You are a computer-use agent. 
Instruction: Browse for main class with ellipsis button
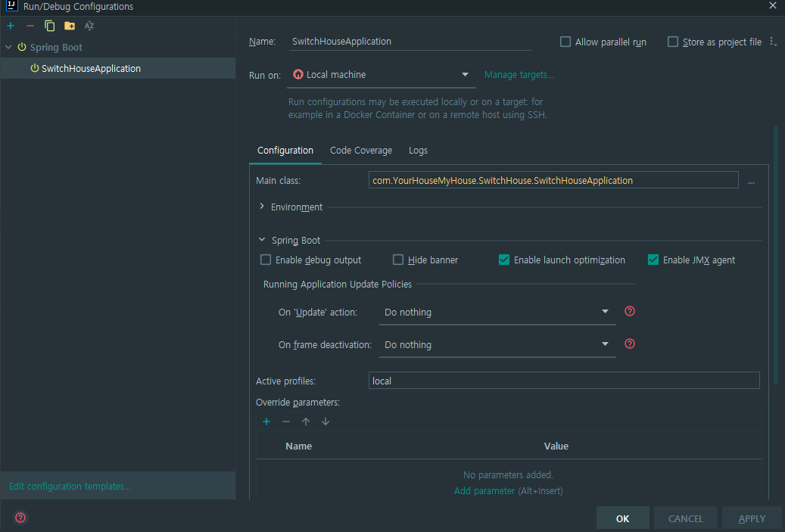(x=751, y=181)
